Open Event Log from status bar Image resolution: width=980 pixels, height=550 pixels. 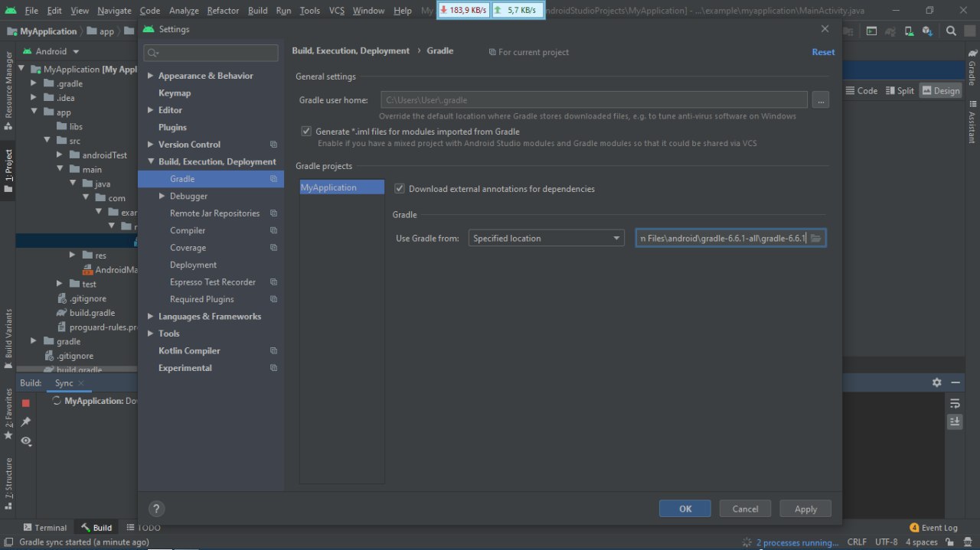tap(934, 528)
